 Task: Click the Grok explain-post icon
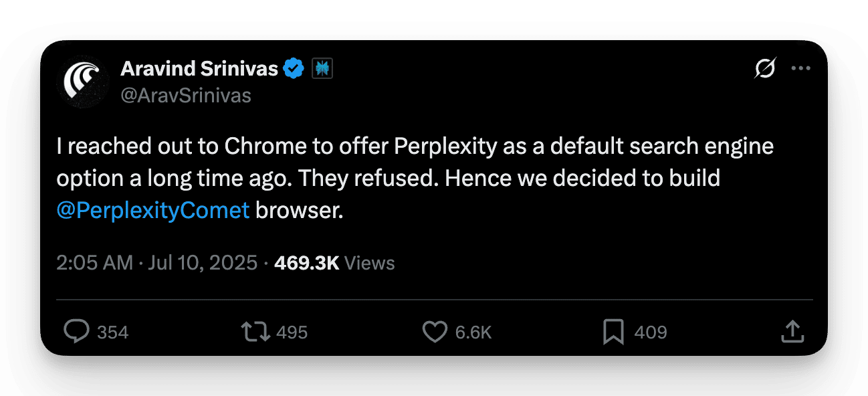765,68
